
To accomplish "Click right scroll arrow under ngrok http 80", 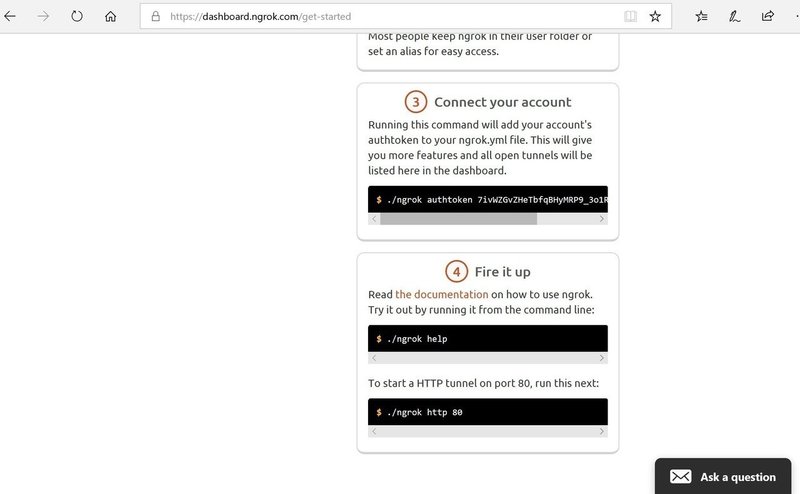I will [x=602, y=431].
